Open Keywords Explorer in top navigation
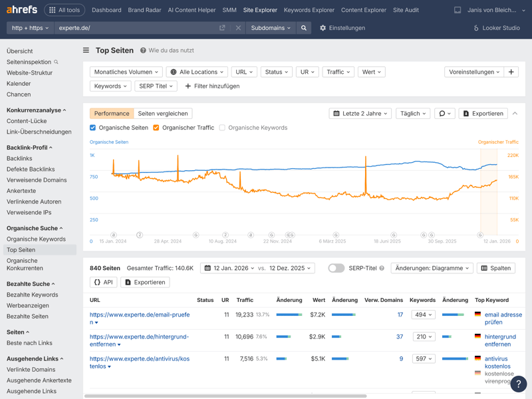Image resolution: width=532 pixels, height=399 pixels. click(309, 10)
